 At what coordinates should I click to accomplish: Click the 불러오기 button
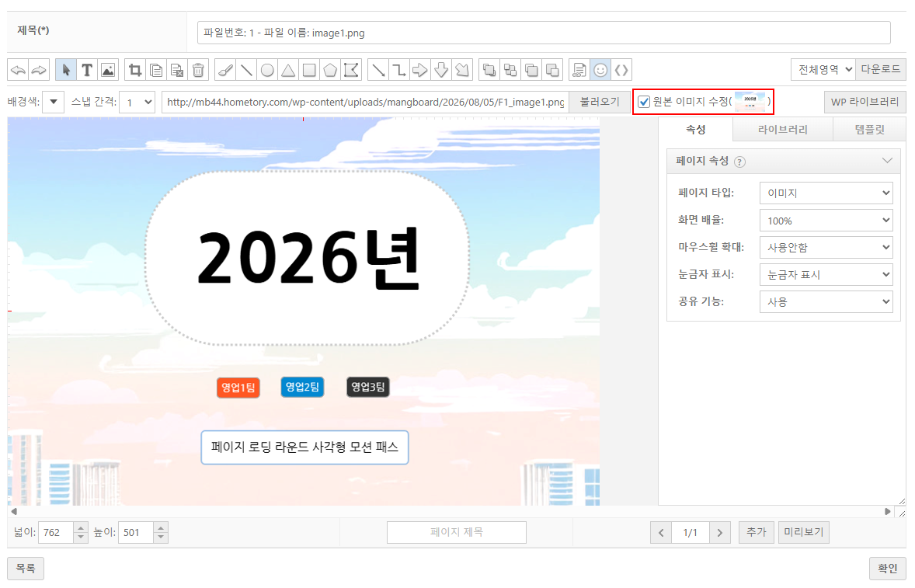[x=600, y=102]
